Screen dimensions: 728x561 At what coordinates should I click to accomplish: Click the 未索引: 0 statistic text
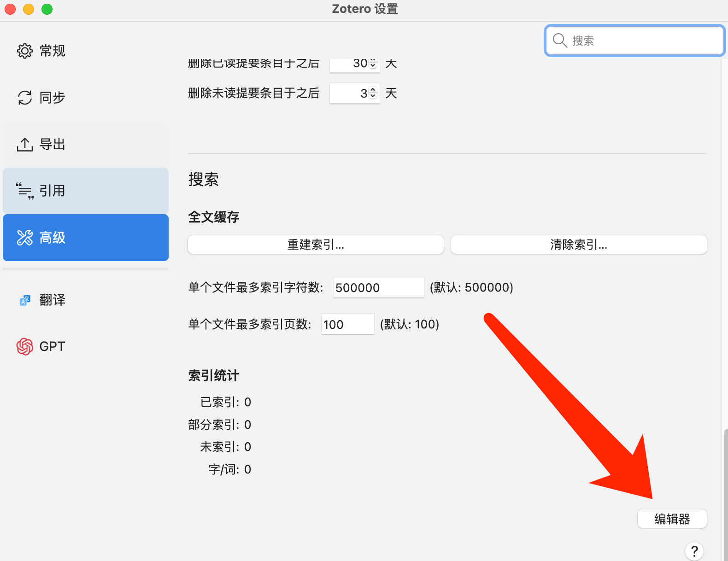pyautogui.click(x=226, y=447)
